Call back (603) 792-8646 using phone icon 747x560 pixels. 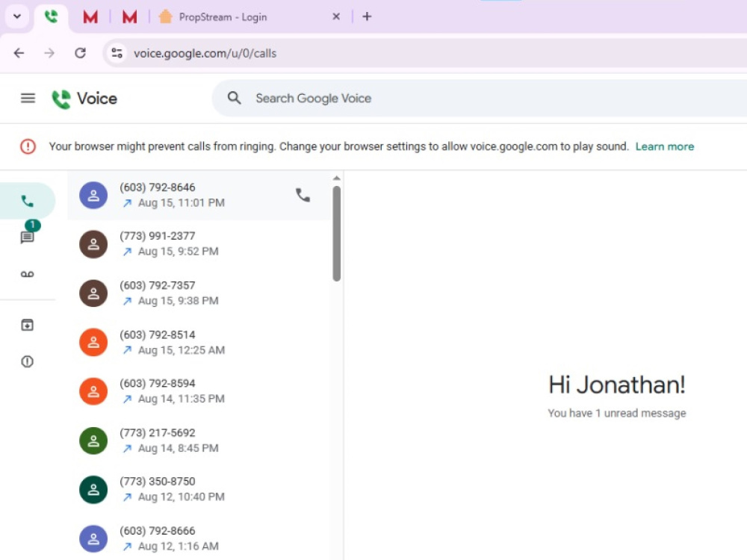point(303,195)
